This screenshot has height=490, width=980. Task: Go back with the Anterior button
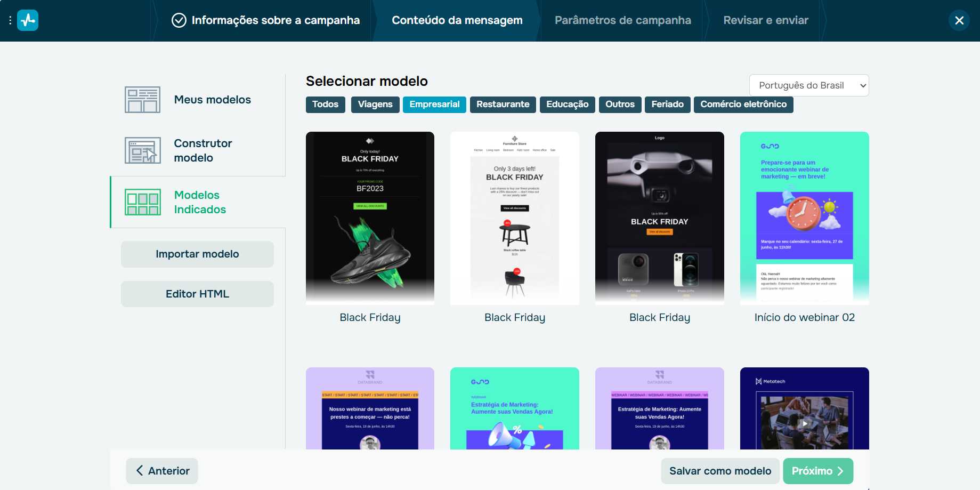162,471
